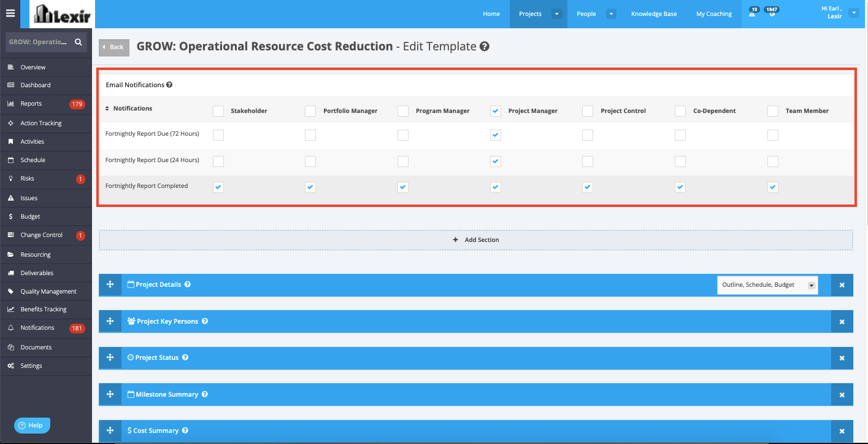Uncheck Co-Dependent for Fortnightly Report Completed
Viewport: 868px width, 444px height.
point(680,187)
